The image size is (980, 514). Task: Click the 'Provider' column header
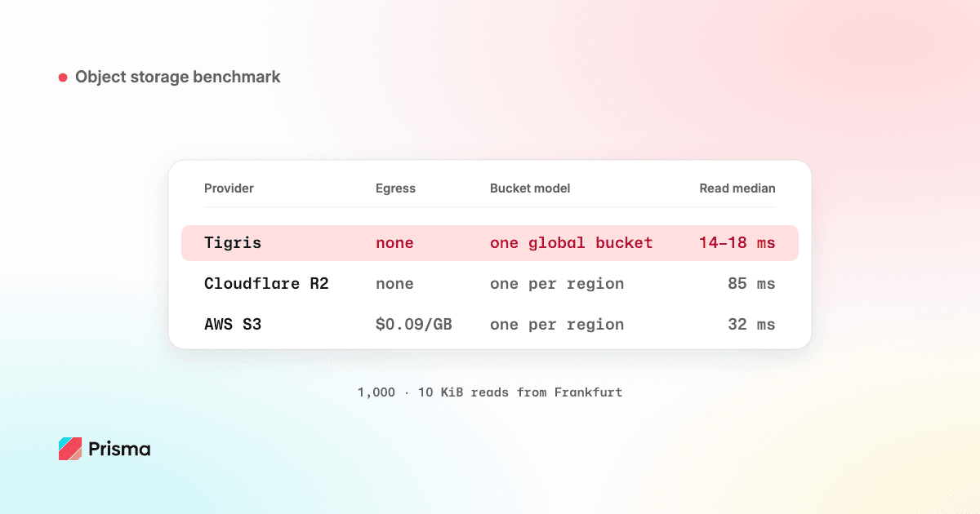pyautogui.click(x=229, y=188)
